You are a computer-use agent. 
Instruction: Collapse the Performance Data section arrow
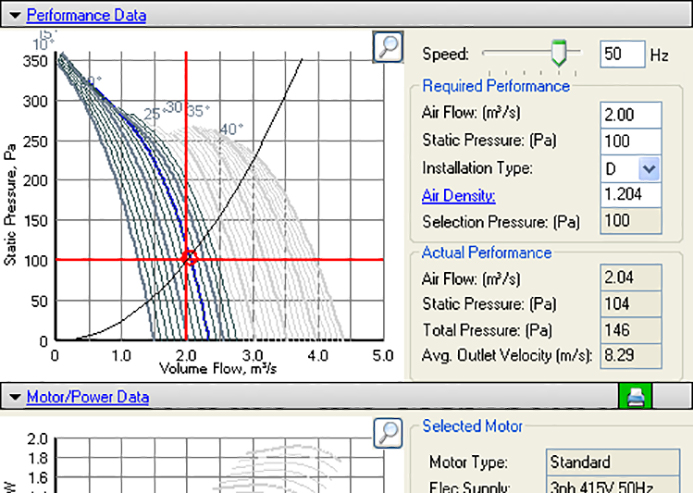pyautogui.click(x=15, y=15)
